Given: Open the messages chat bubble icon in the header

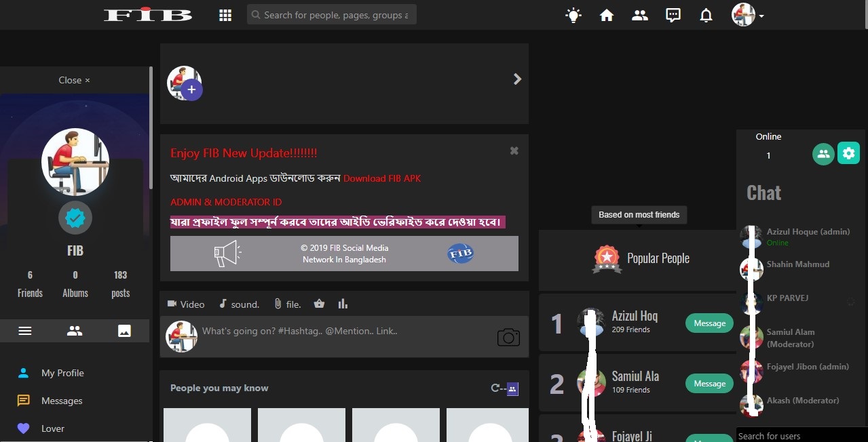Looking at the screenshot, I should tap(673, 15).
